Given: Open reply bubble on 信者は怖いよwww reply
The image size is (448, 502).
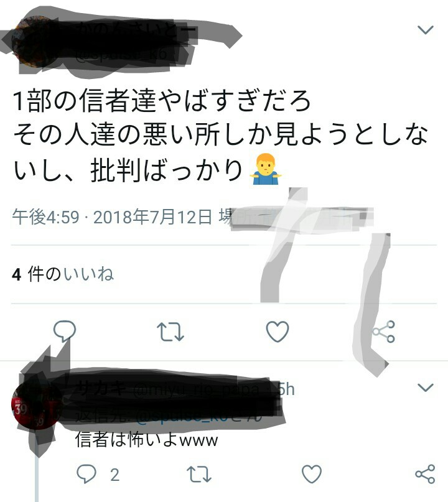Looking at the screenshot, I should [x=86, y=474].
